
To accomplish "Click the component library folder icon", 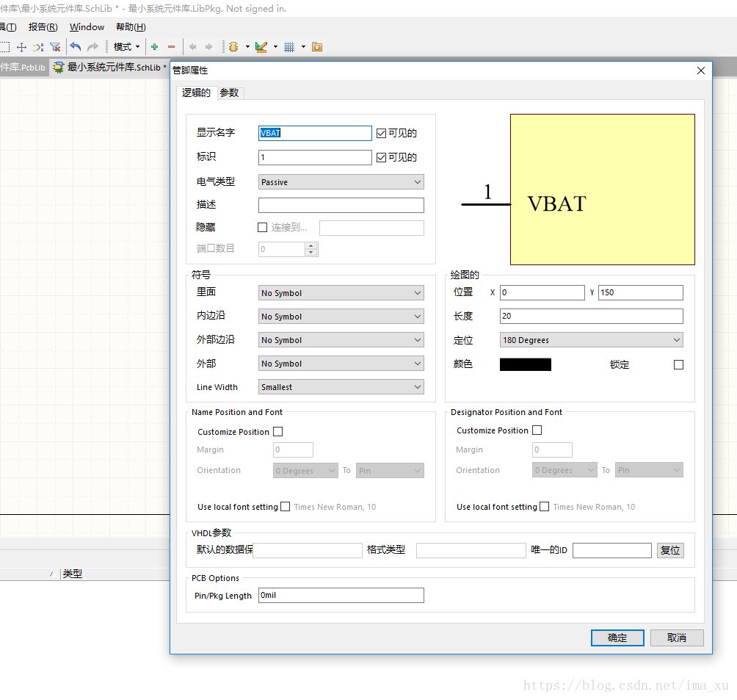I will (x=317, y=47).
